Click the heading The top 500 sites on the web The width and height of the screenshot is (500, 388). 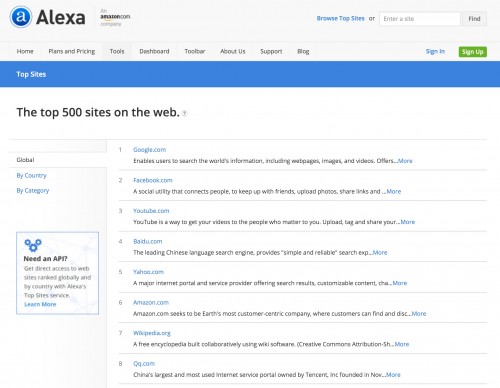point(98,113)
